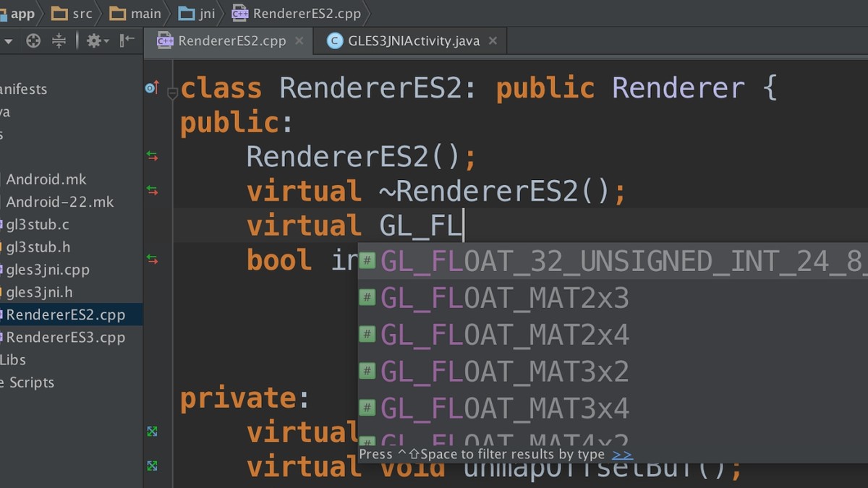Choose GL_FLOAT_MAT2x3 from the autocomplete list
The width and height of the screenshot is (868, 488).
[504, 298]
